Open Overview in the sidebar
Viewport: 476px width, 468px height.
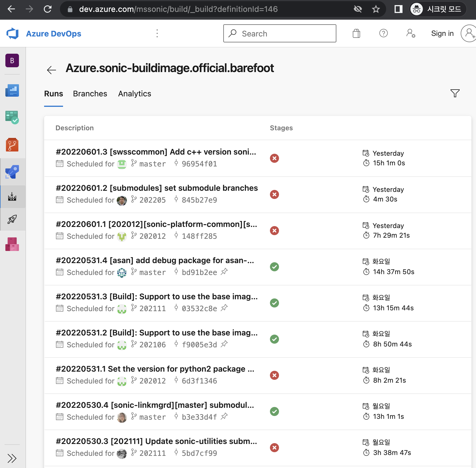12,90
